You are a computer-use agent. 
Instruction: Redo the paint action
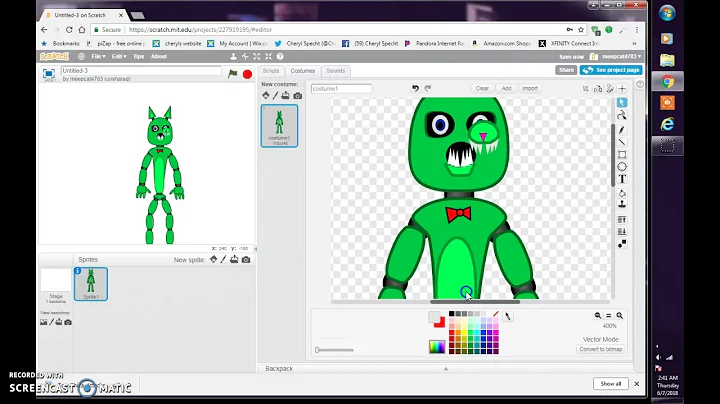(428, 88)
